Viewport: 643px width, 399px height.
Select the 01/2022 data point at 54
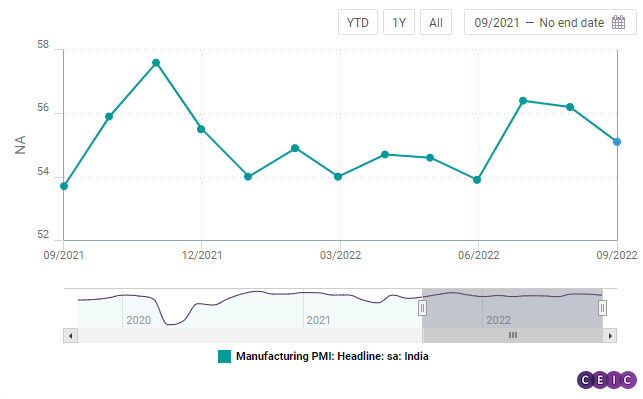tap(248, 177)
